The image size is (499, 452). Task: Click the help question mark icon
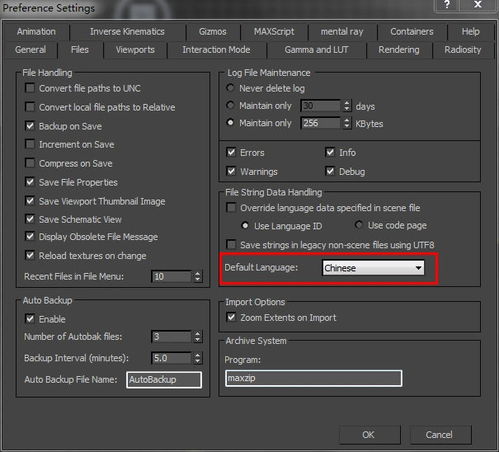(447, 5)
